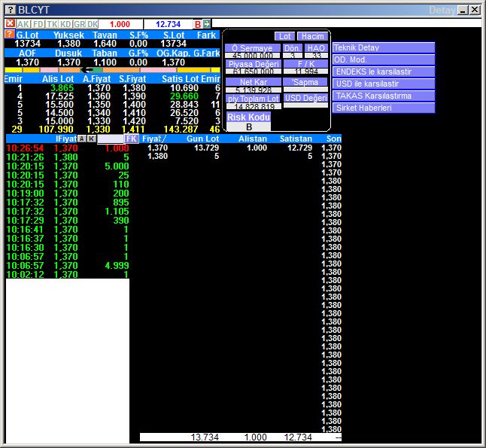The width and height of the screenshot is (486, 448).
Task: Click the orange question mark icon beside G.Lot
Action: click(10, 34)
